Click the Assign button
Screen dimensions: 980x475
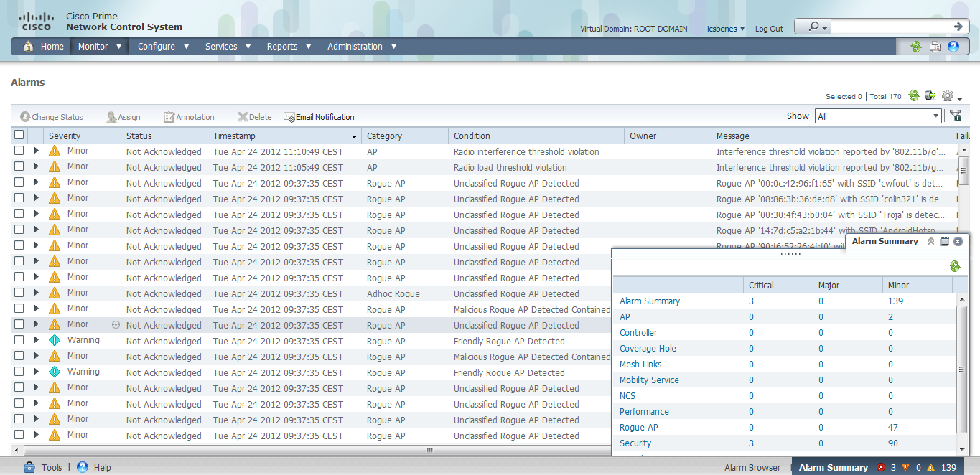(x=123, y=117)
